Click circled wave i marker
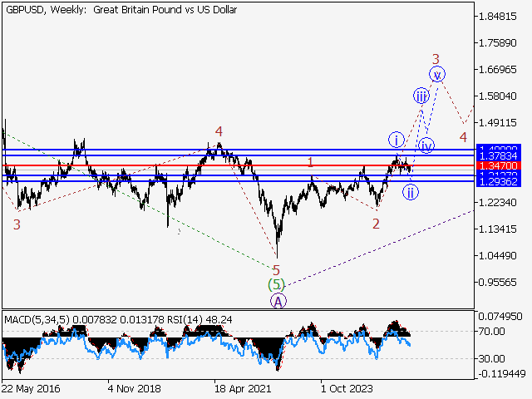Viewport: 532px width, 399px height. click(396, 140)
